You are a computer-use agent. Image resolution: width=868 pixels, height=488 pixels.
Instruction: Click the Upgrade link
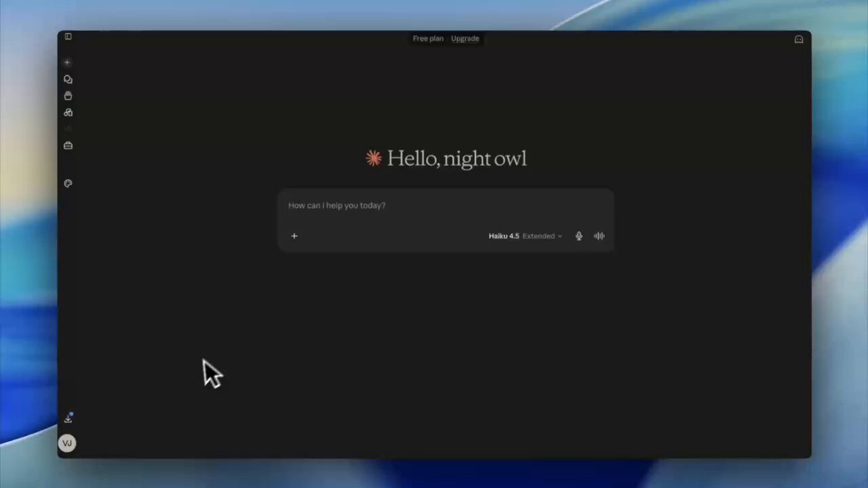tap(465, 38)
